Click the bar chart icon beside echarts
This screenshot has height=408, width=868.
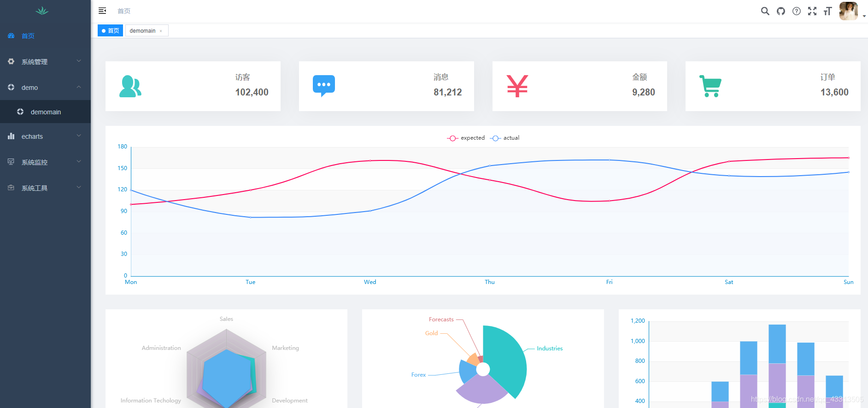tap(11, 136)
